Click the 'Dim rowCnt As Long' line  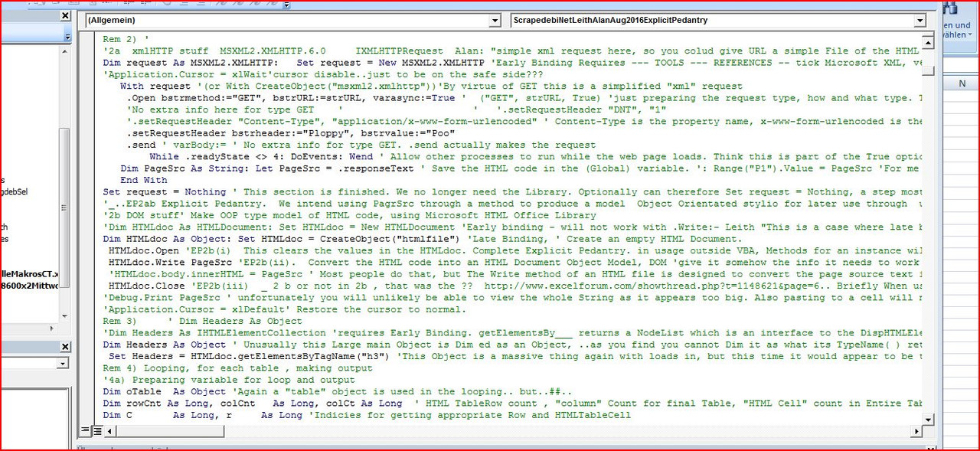(511, 404)
